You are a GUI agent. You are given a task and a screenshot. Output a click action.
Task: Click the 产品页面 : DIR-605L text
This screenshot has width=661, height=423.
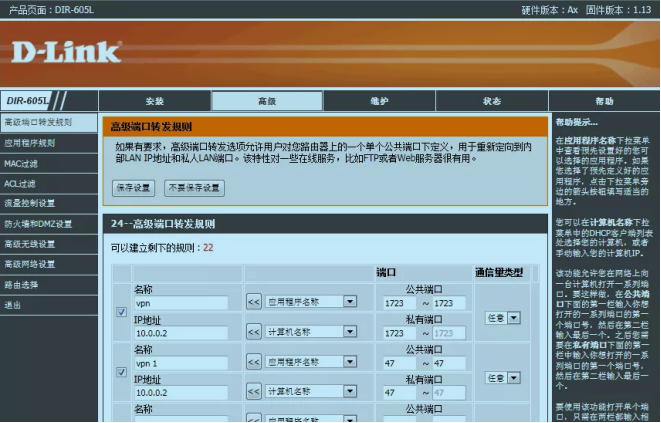[x=51, y=10]
